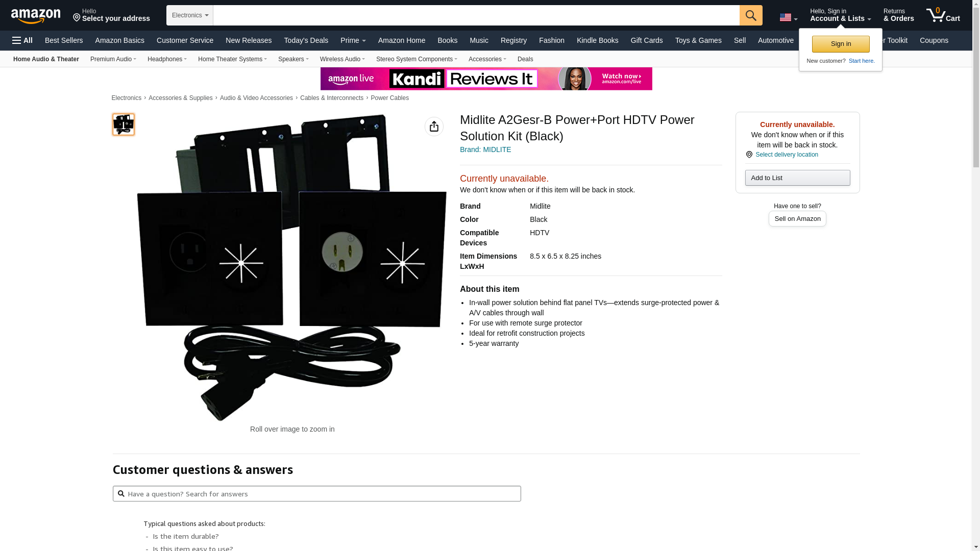Click the share icon on product image
This screenshot has height=551, width=980.
click(434, 127)
